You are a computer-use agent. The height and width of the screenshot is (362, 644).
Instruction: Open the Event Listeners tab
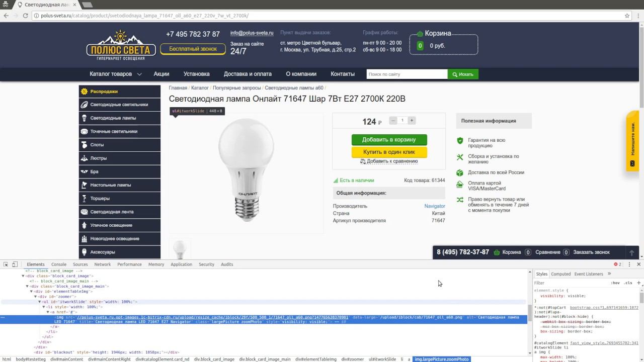pos(589,274)
